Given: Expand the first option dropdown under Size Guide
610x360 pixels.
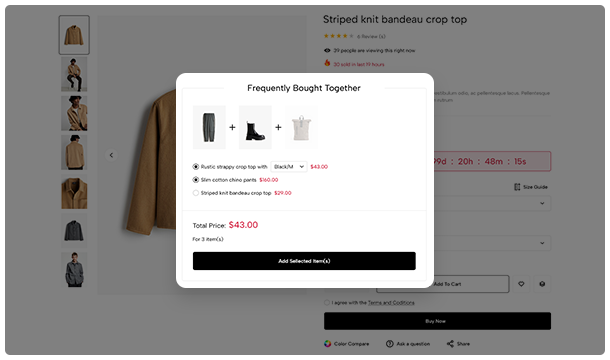Looking at the screenshot, I should (x=492, y=203).
